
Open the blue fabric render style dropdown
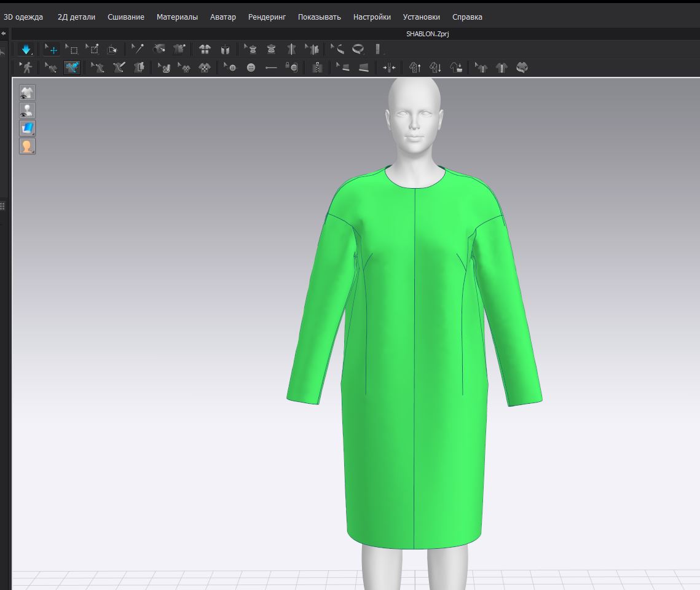[27, 128]
